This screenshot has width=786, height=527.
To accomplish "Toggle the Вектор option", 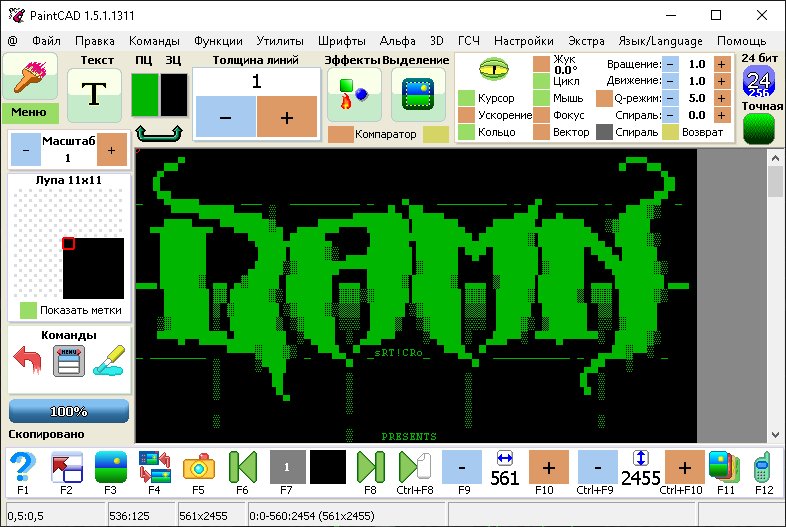I will point(541,132).
